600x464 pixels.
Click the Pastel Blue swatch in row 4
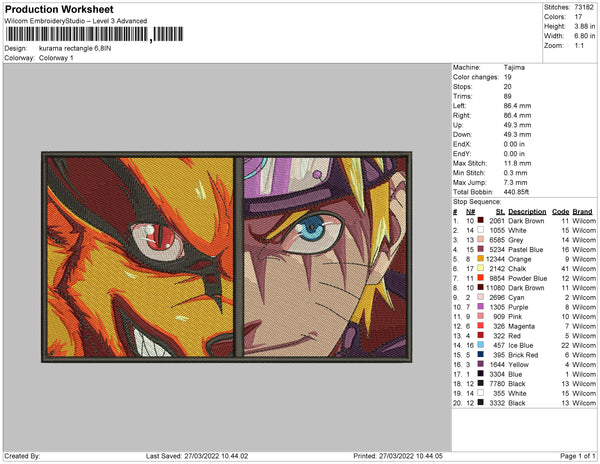point(480,249)
